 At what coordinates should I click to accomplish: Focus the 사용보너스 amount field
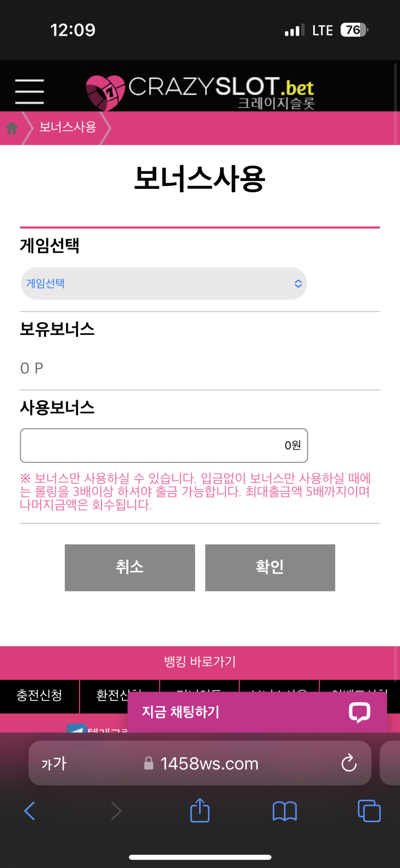164,446
